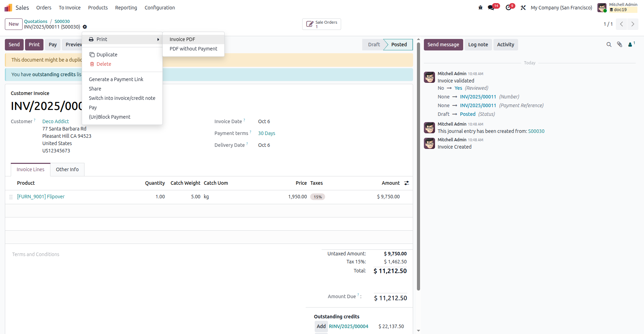Open the Reporting menu
The height and width of the screenshot is (334, 644).
coord(126,8)
